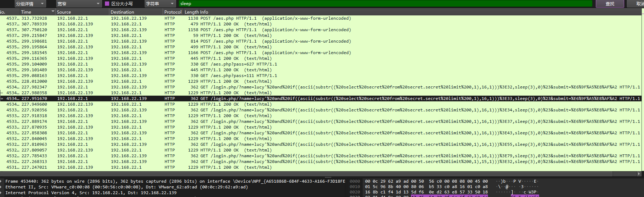
Task: Click the search field containing 'sleep'
Action: (x=385, y=4)
